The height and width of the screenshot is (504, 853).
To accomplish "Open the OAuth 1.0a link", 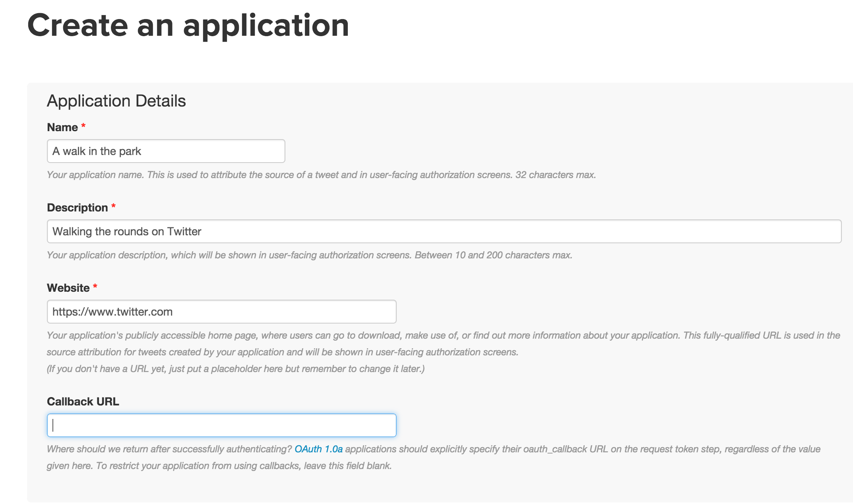I will (x=318, y=449).
